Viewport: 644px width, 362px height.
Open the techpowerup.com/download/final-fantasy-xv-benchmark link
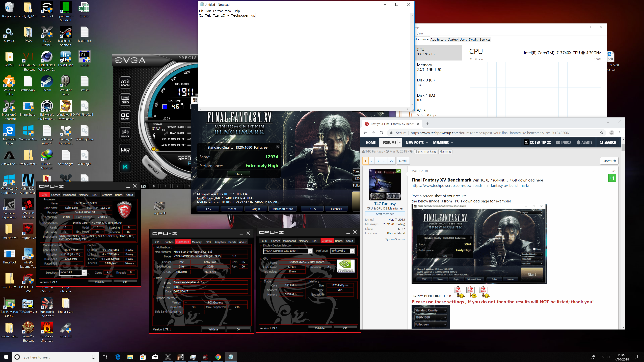click(x=470, y=185)
